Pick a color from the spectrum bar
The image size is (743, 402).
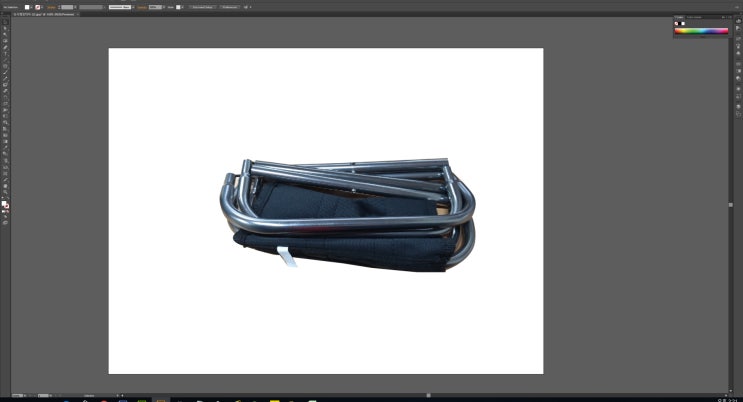(x=701, y=31)
